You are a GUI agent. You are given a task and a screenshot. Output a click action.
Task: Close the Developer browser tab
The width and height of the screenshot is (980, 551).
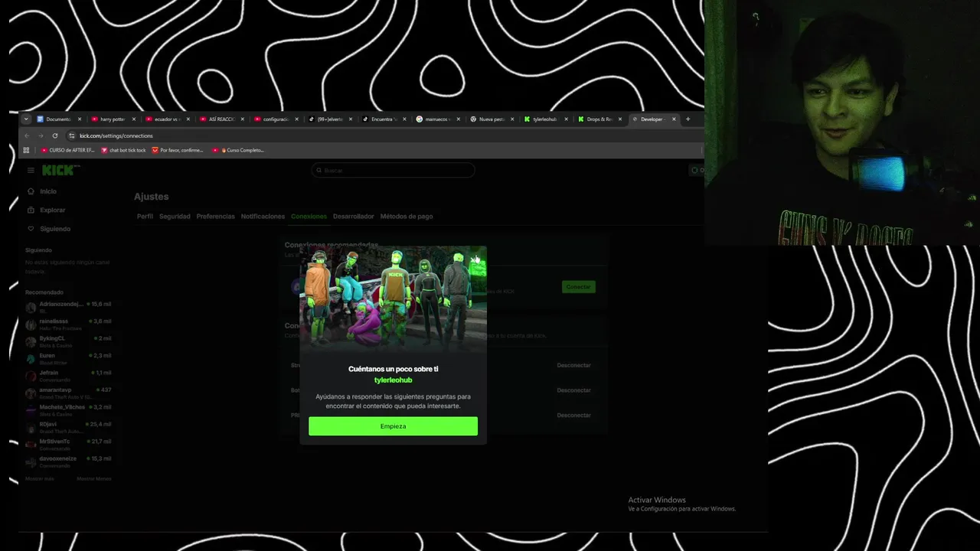pyautogui.click(x=674, y=119)
